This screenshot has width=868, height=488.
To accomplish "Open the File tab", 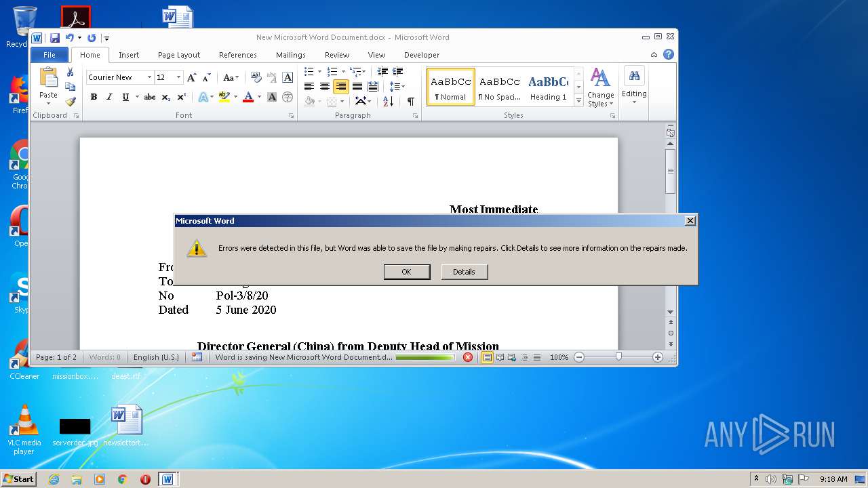I will 50,55.
